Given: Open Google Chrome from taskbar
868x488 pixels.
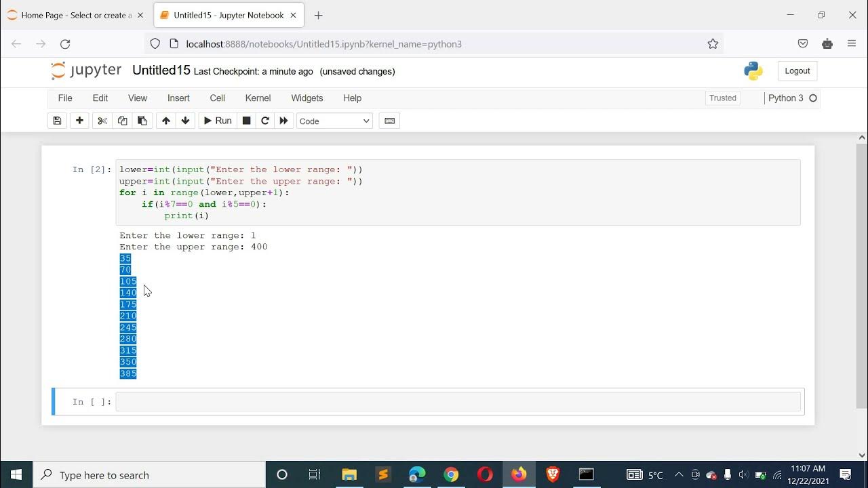Looking at the screenshot, I should pyautogui.click(x=451, y=474).
